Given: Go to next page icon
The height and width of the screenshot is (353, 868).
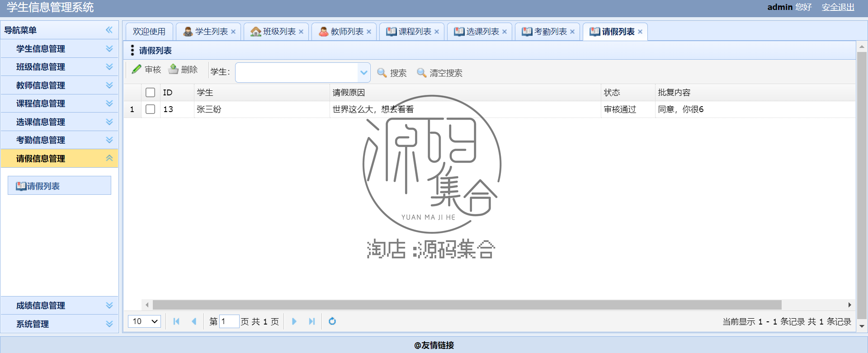Looking at the screenshot, I should [294, 321].
